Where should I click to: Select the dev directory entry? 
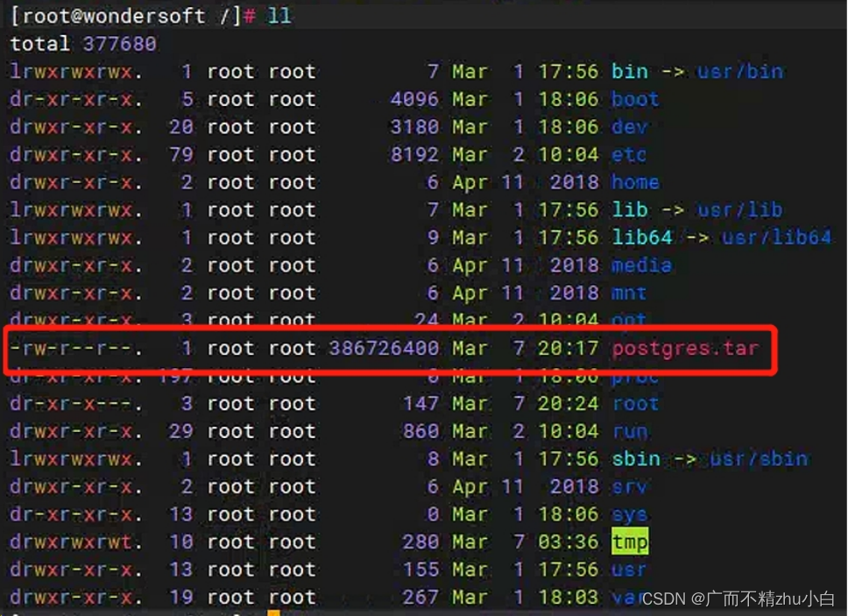coord(628,126)
